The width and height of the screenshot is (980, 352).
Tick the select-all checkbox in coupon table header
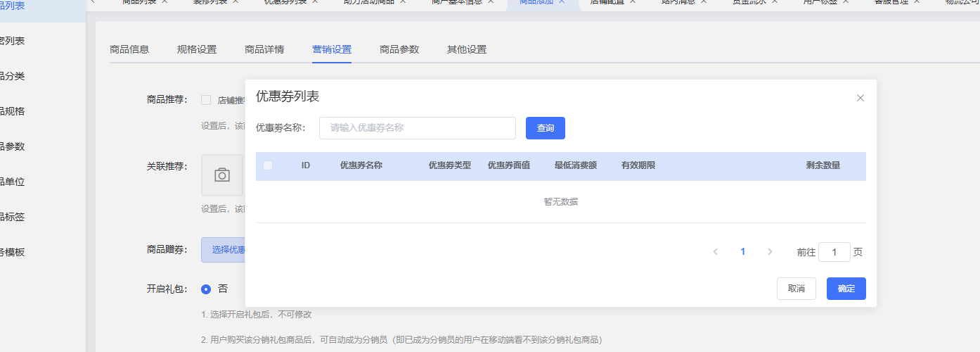click(268, 165)
